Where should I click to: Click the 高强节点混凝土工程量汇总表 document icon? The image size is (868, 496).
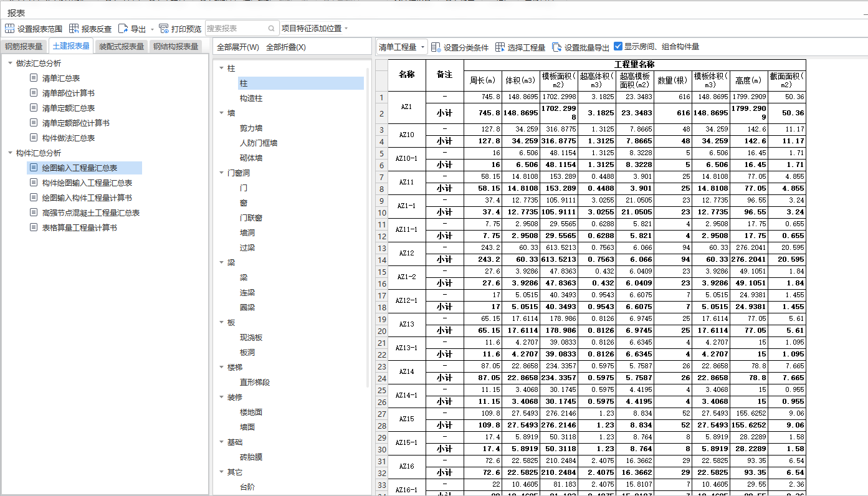point(34,212)
